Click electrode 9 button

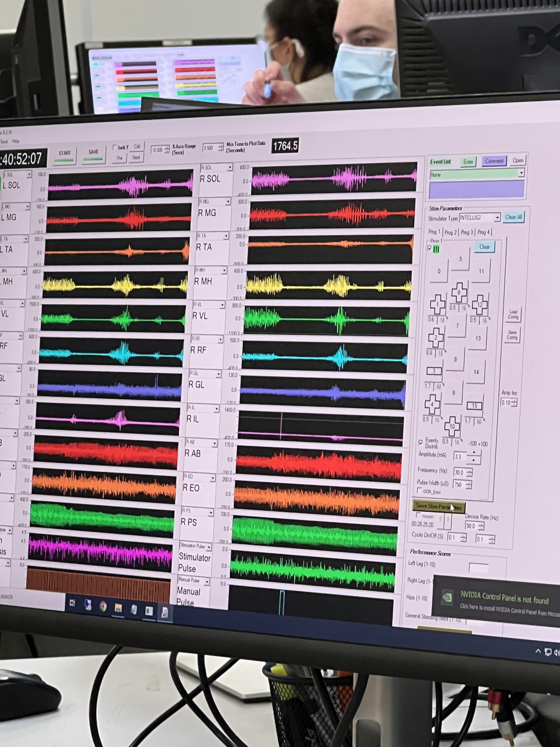pyautogui.click(x=453, y=393)
